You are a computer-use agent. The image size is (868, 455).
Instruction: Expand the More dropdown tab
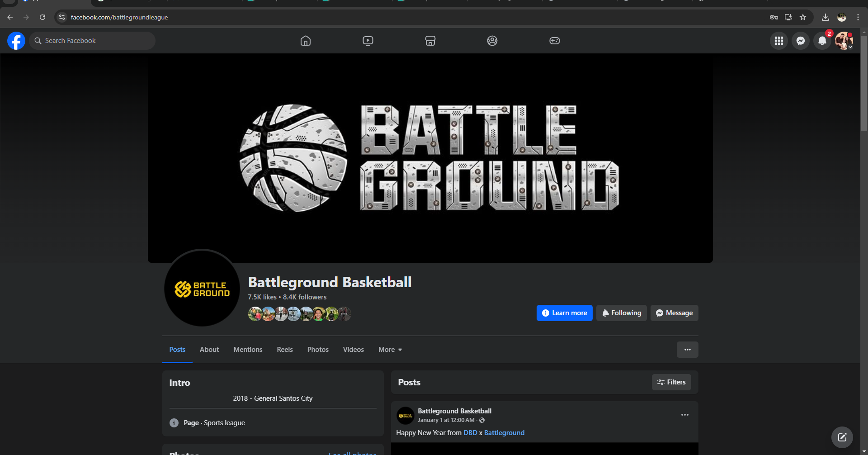pos(390,350)
